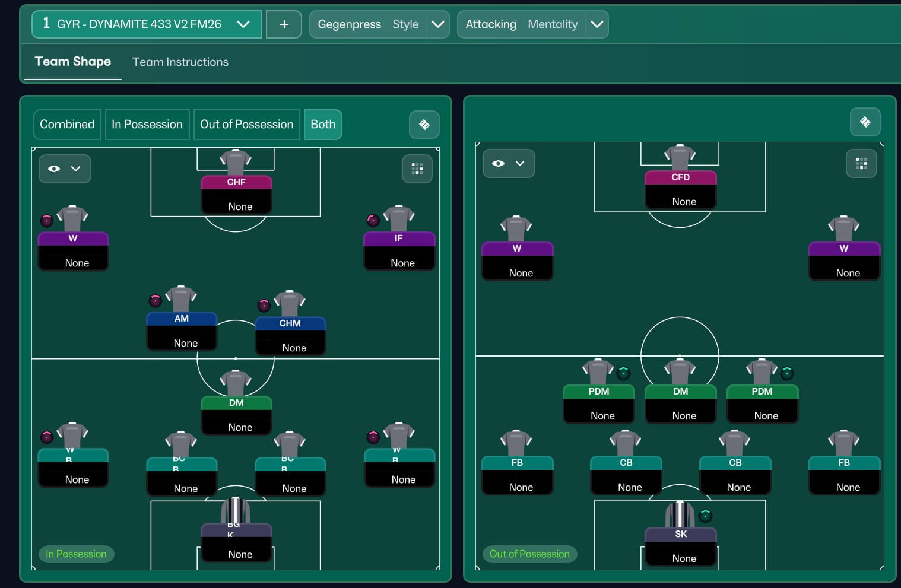901x588 pixels.
Task: Open the Gegenpress Style dropdown
Action: [438, 24]
